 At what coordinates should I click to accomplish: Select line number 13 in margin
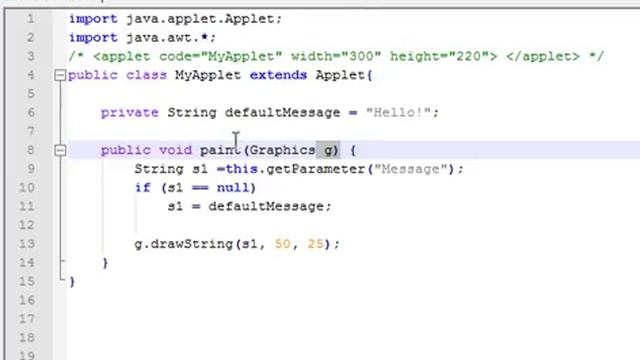click(27, 244)
